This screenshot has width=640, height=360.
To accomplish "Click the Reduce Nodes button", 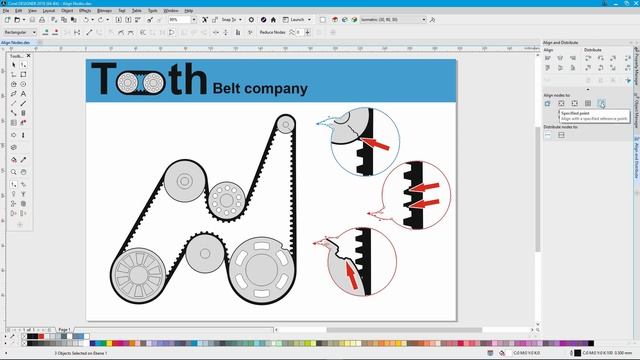I will click(x=272, y=32).
